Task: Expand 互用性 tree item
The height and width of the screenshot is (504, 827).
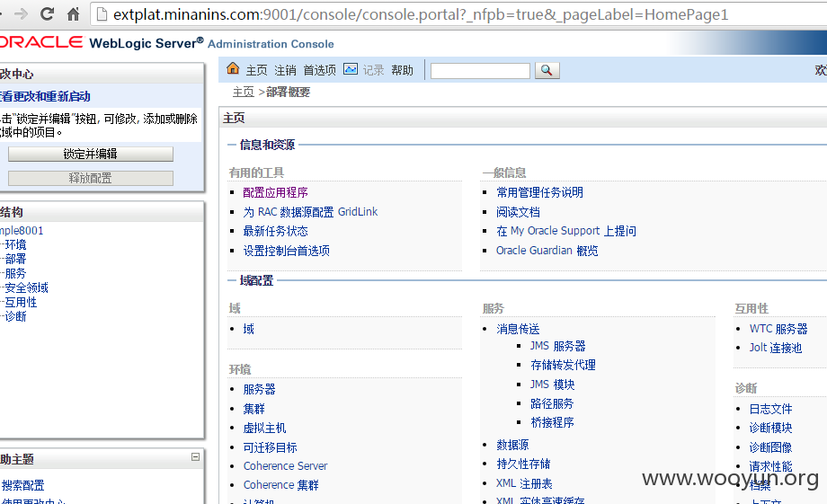Action: point(21,302)
